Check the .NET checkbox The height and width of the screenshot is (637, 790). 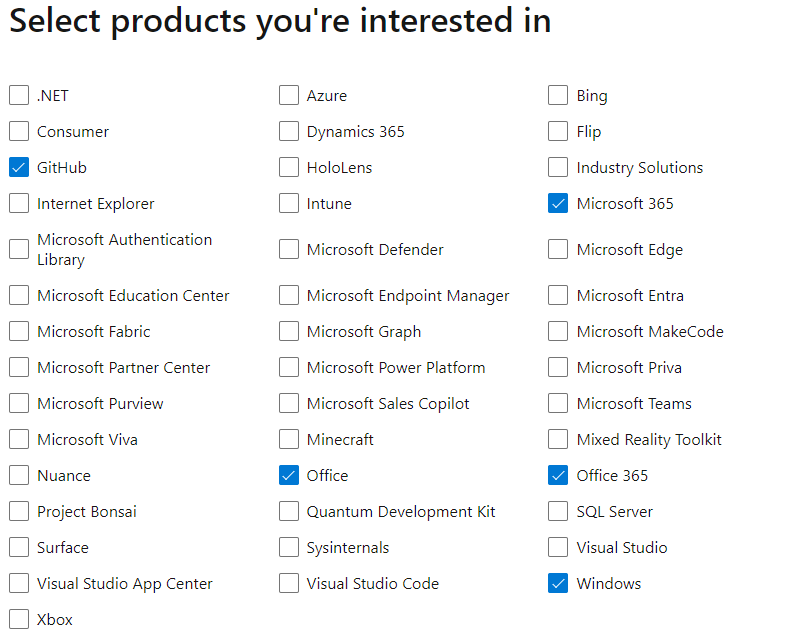click(x=19, y=95)
